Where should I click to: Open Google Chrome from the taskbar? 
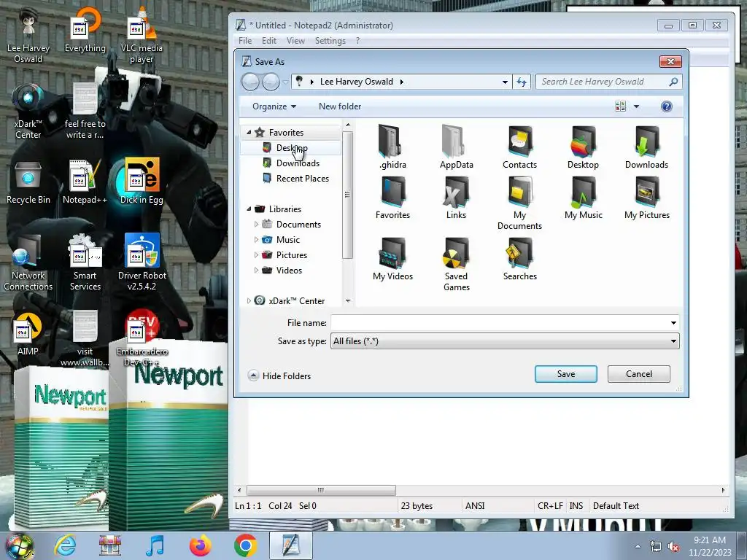pos(245,545)
